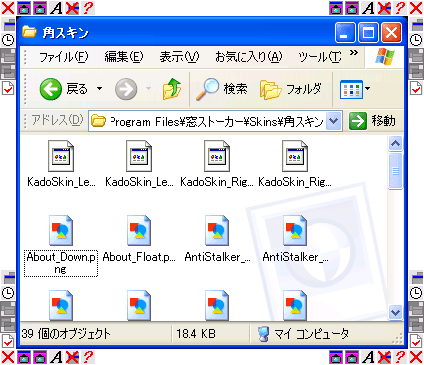
Task: Click the checkmark document icon at lower right
Action: click(x=416, y=341)
